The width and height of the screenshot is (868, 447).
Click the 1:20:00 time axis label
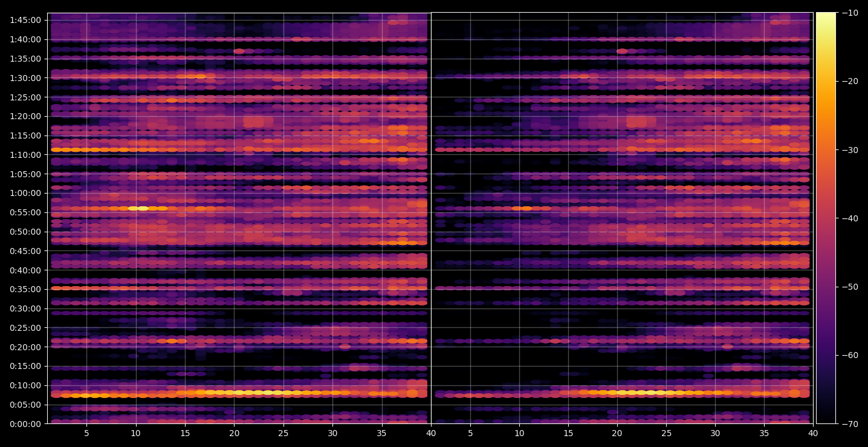25,116
